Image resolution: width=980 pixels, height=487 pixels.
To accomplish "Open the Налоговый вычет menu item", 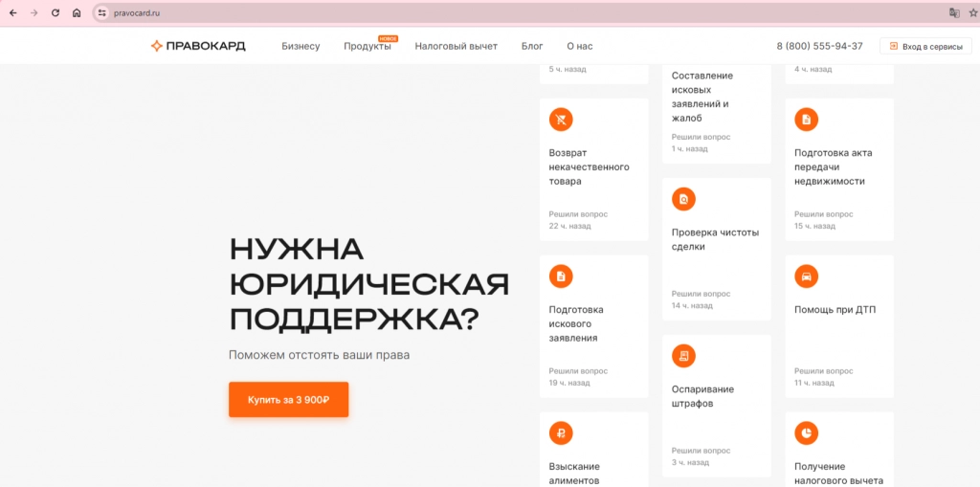I will point(457,46).
